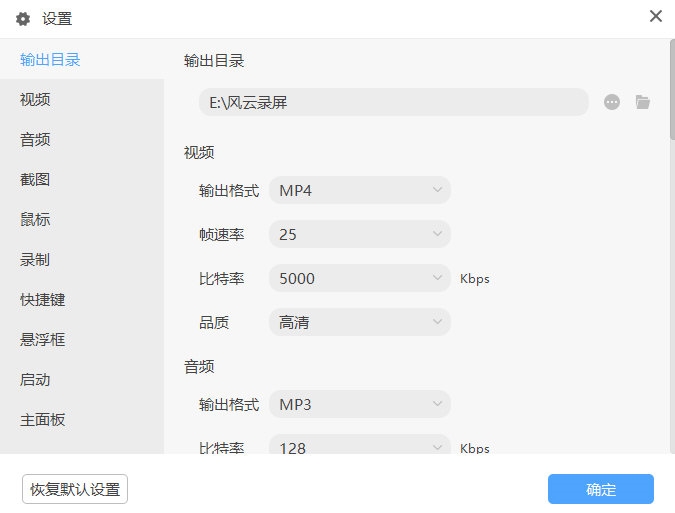The height and width of the screenshot is (513, 675).
Task: Expand the 品质 高清 dropdown
Action: tap(360, 322)
